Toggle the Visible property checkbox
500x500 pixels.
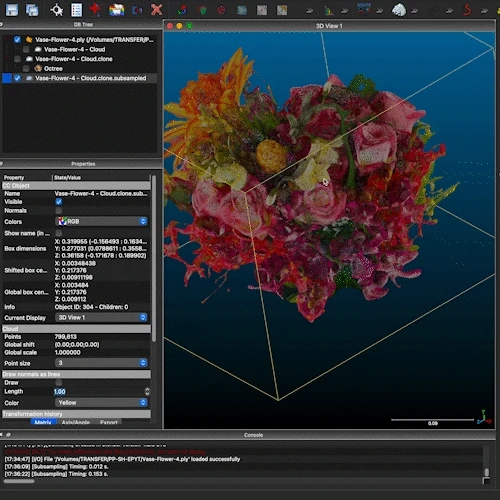pos(59,202)
